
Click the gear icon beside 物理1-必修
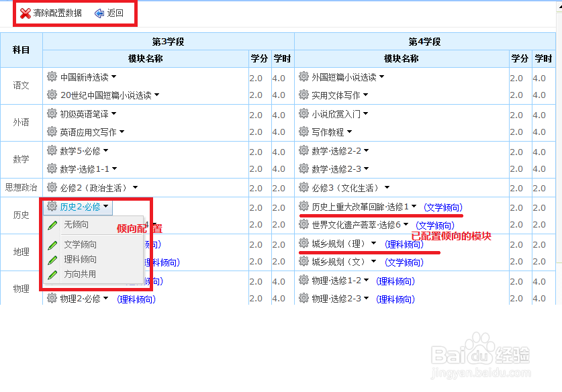[x=52, y=281]
